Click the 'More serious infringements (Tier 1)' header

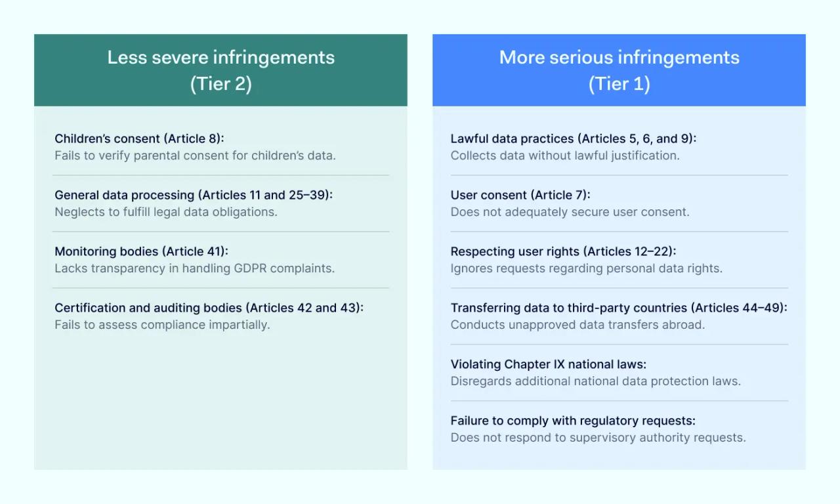click(x=619, y=70)
